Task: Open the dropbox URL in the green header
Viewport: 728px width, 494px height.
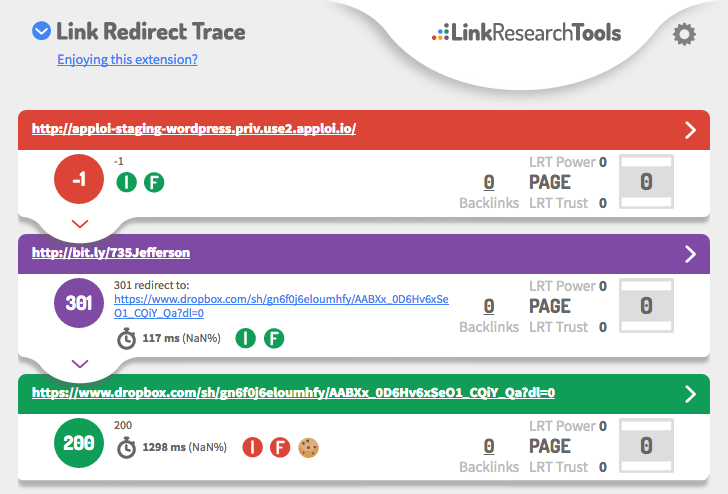Action: [293, 393]
